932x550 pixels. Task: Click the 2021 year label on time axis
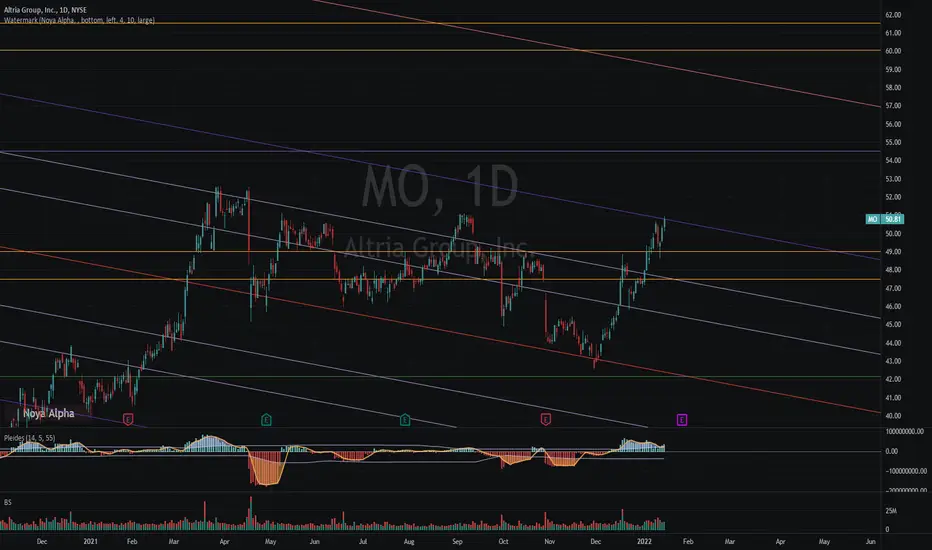pos(90,542)
